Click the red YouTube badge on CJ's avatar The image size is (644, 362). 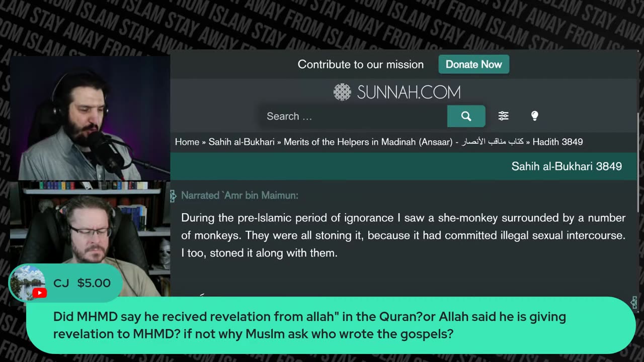pyautogui.click(x=39, y=293)
